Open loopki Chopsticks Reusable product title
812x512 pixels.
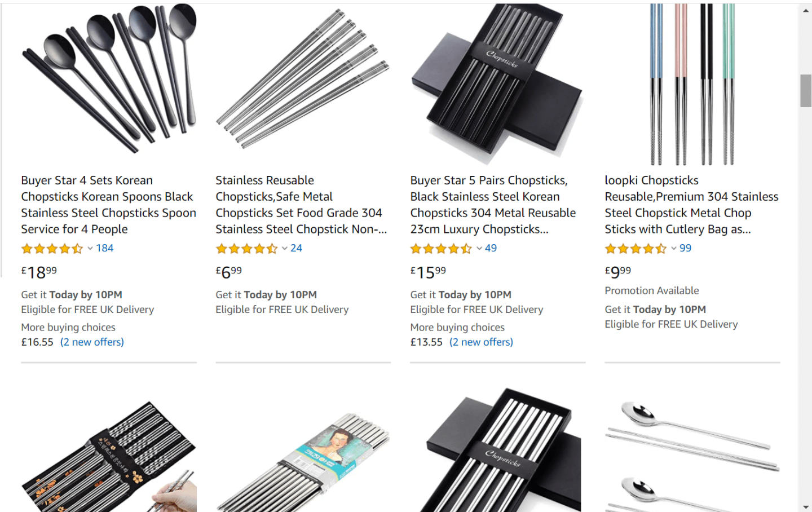(691, 205)
